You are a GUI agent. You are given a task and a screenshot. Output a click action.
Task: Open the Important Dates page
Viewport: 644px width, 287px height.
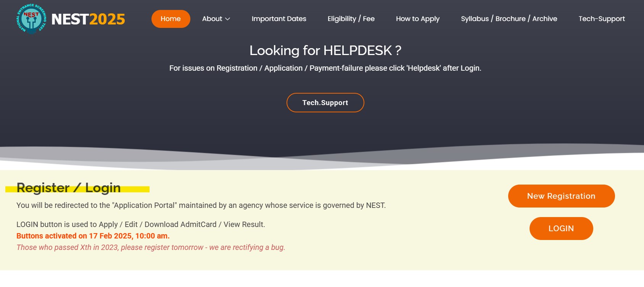279,19
